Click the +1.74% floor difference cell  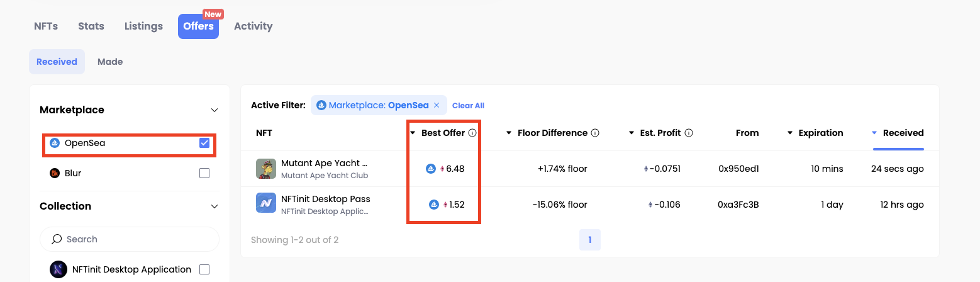[x=562, y=169]
